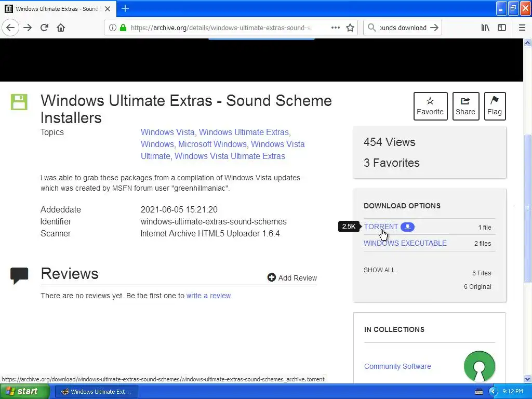Open a new browser tab
This screenshot has height=399, width=532.
[125, 8]
